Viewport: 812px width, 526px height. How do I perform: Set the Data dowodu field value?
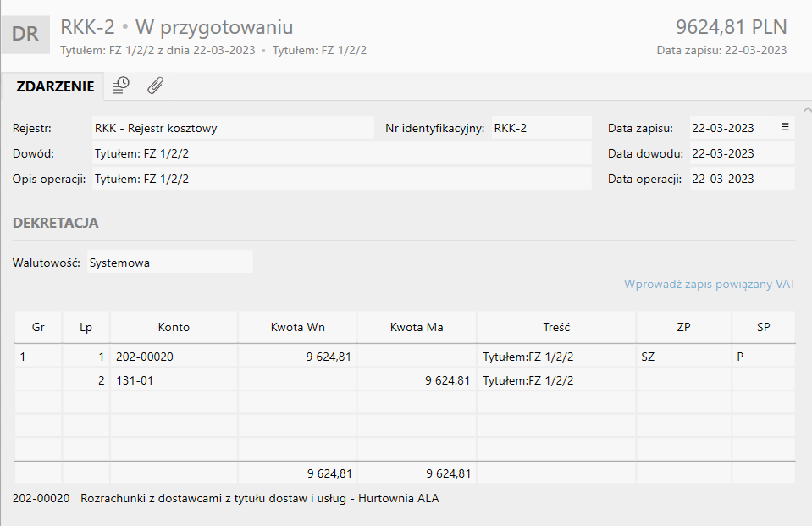(x=742, y=153)
